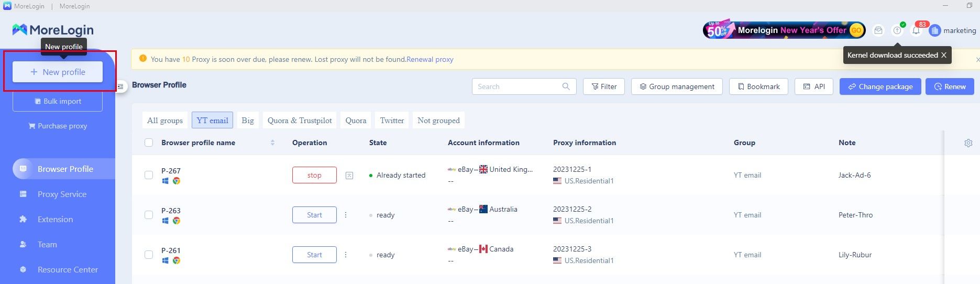Viewport: 980px width, 284px height.
Task: Sort by Browser profile name arrows
Action: [272, 143]
